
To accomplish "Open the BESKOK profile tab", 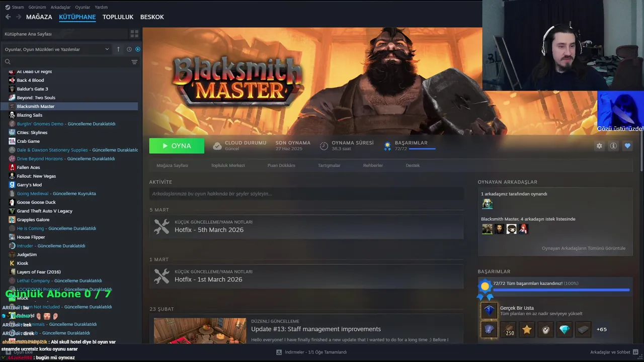I will click(x=152, y=17).
